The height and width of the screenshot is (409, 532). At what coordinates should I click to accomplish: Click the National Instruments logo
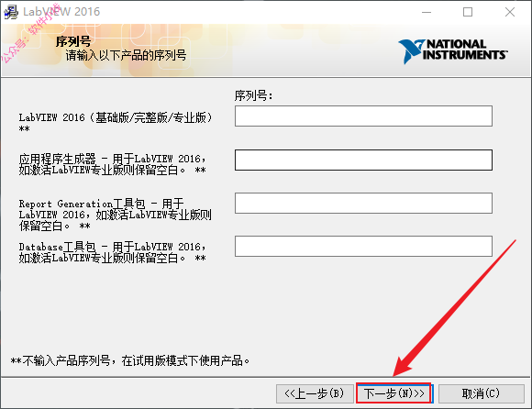452,51
